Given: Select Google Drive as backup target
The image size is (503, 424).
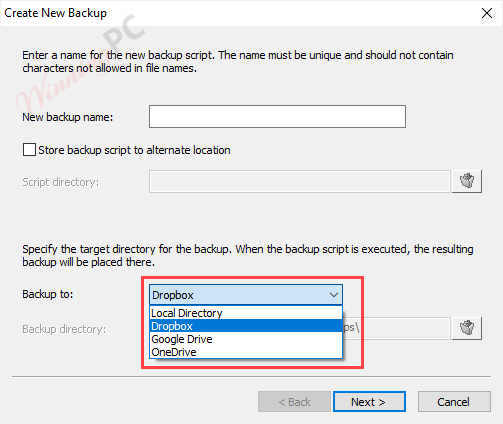Looking at the screenshot, I should point(246,339).
